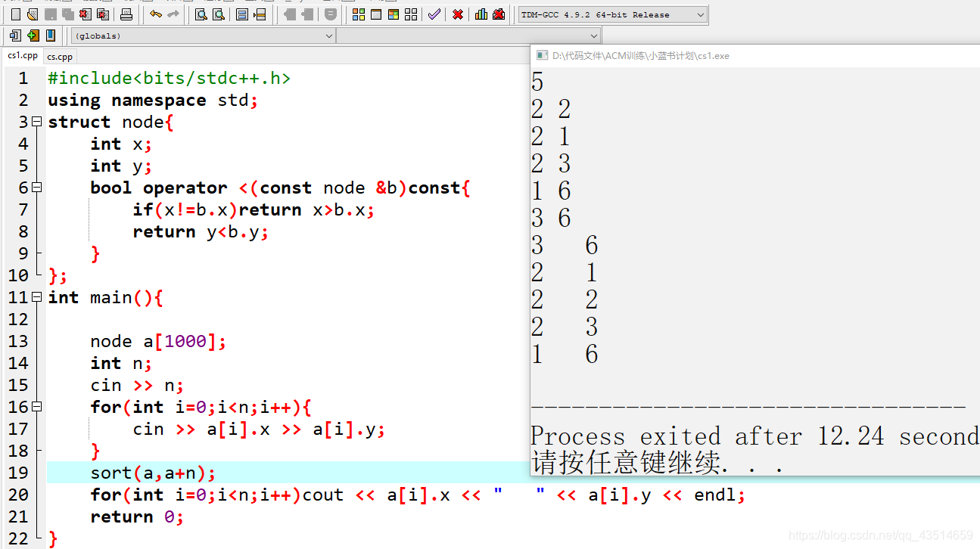Screen dimensions: 980x549
Task: Click the Save All toolbar icon
Action: pos(67,14)
